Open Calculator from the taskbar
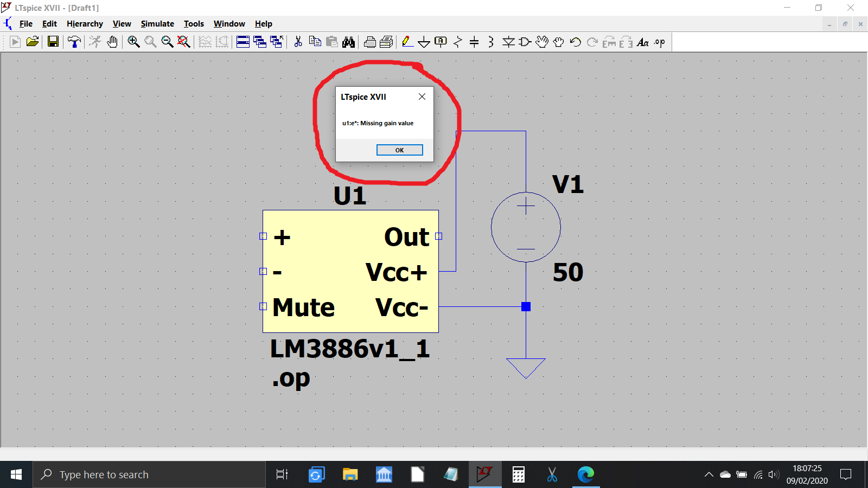 (x=519, y=475)
